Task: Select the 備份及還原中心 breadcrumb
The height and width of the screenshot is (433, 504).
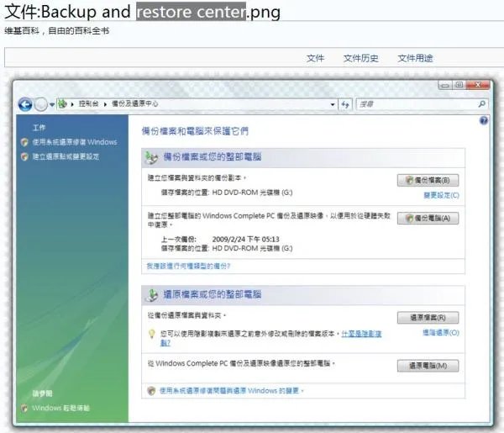Action: coord(134,103)
